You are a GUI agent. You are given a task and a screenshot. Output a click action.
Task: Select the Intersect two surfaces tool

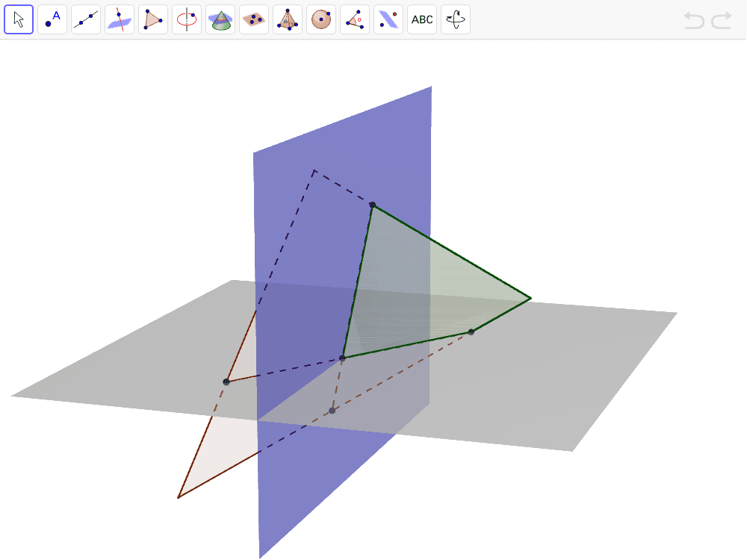click(220, 19)
